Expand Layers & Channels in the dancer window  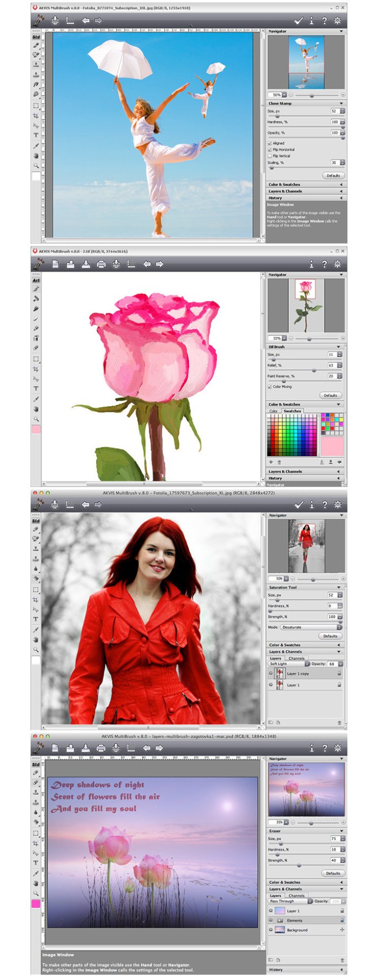pyautogui.click(x=306, y=191)
